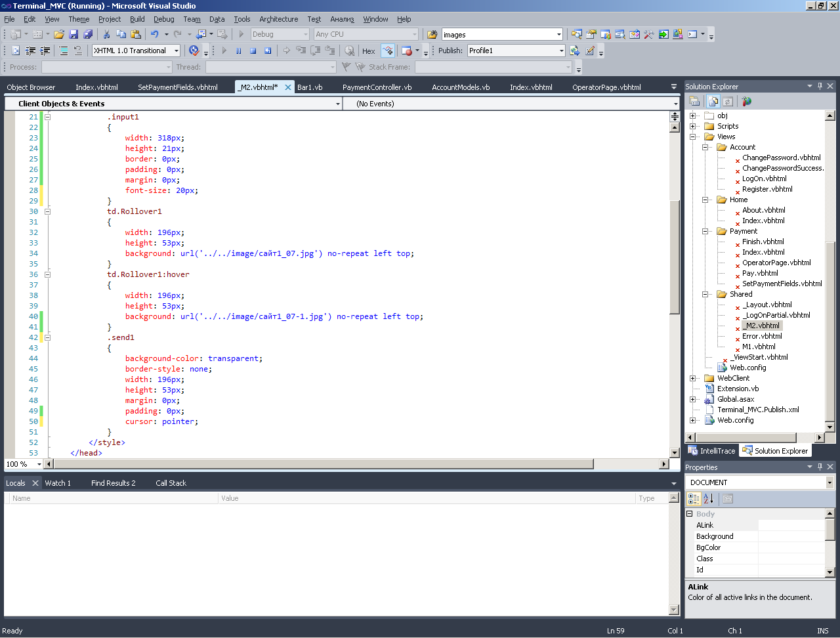Open OperatorPage.vbhtml in Solution Explorer
The height and width of the screenshot is (638, 840).
(x=776, y=263)
